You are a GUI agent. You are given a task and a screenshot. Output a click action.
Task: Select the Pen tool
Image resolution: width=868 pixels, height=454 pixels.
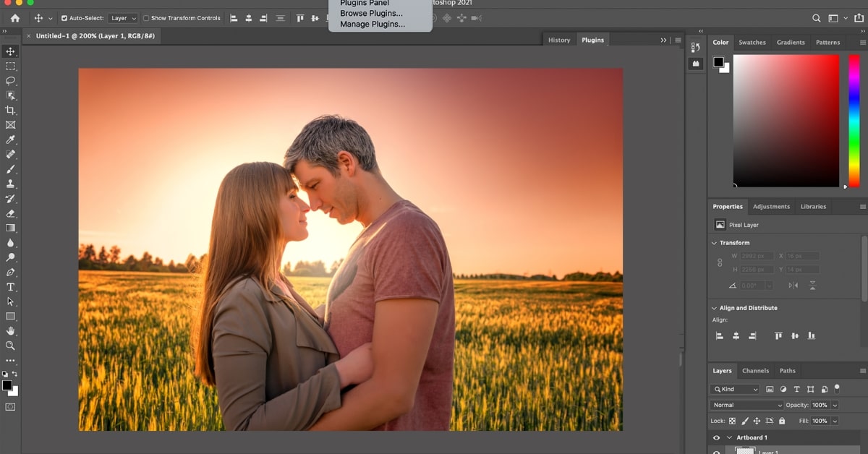coord(10,273)
